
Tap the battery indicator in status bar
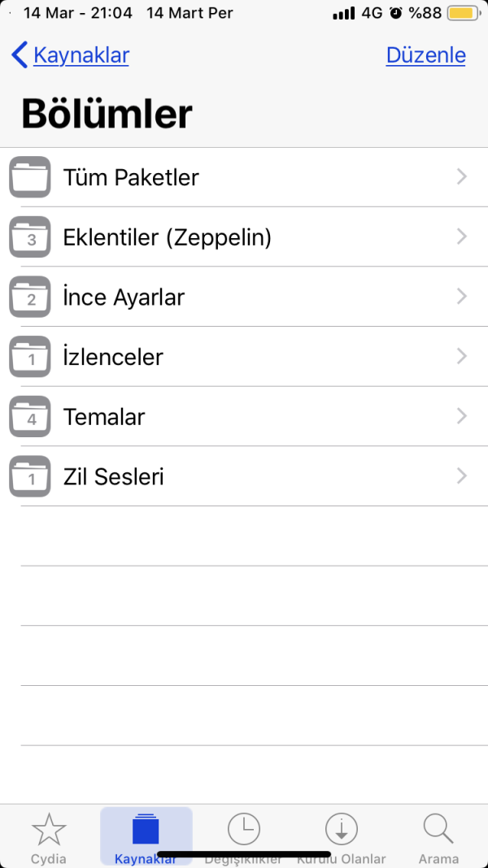(x=462, y=14)
